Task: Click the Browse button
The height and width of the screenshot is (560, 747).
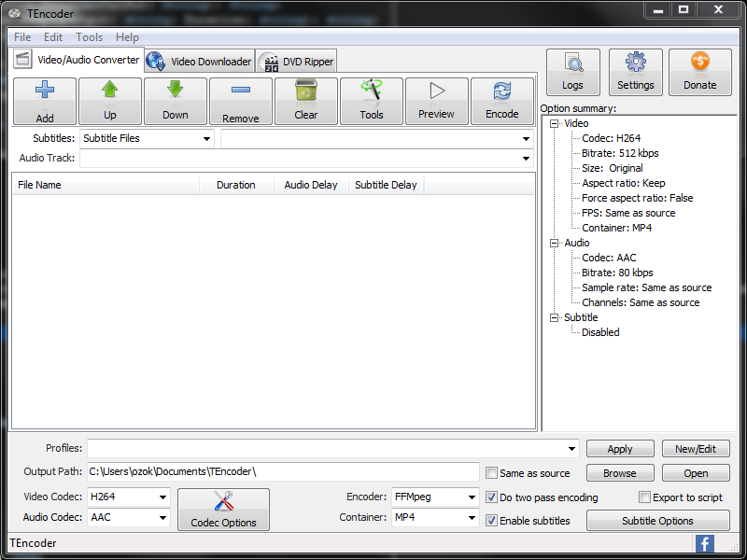Action: click(619, 473)
